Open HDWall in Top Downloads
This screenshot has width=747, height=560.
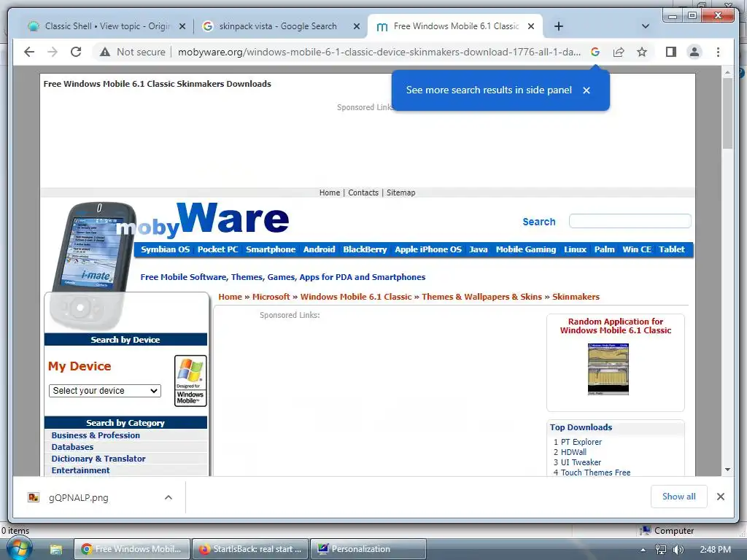[573, 452]
